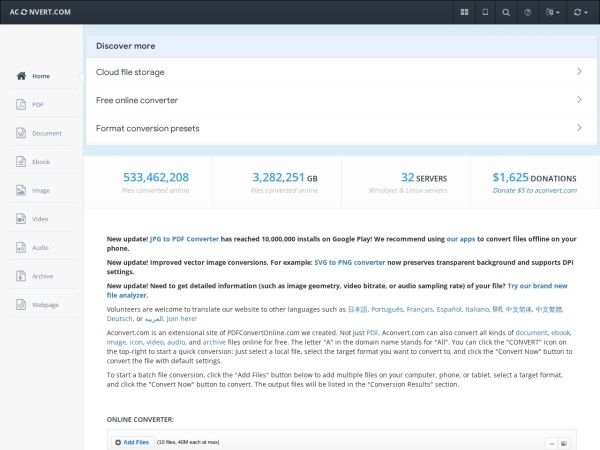600x450 pixels.
Task: Click the ACONVERT.COM logo
Action: coord(40,12)
